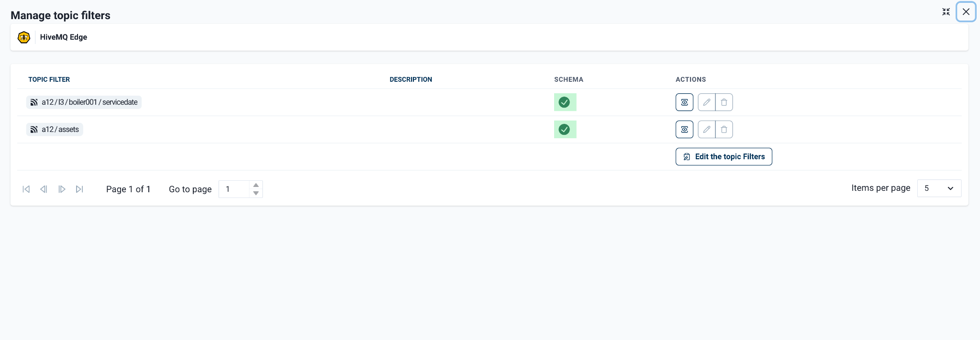Image resolution: width=980 pixels, height=340 pixels.
Task: Close the Manage topic filters panel
Action: pyautogui.click(x=966, y=12)
